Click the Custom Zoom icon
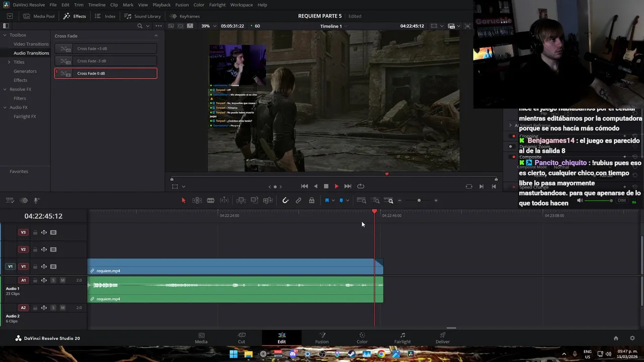644x362 pixels. [389, 201]
